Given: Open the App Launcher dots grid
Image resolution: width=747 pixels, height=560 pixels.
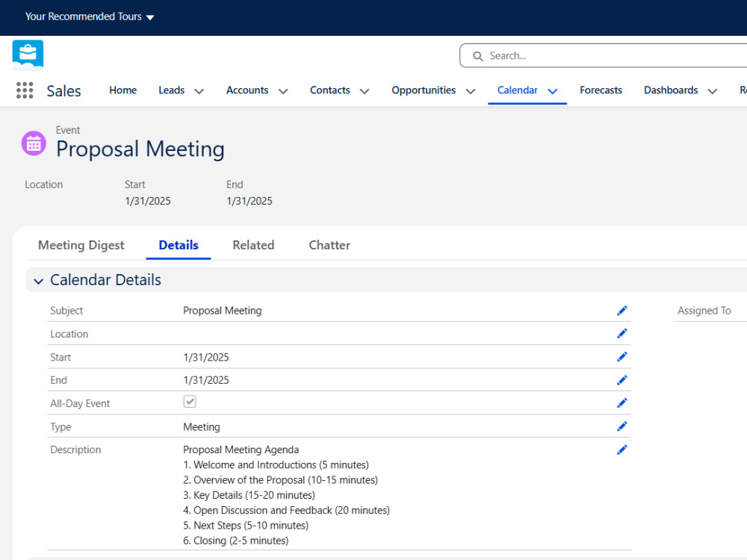Looking at the screenshot, I should (x=25, y=90).
